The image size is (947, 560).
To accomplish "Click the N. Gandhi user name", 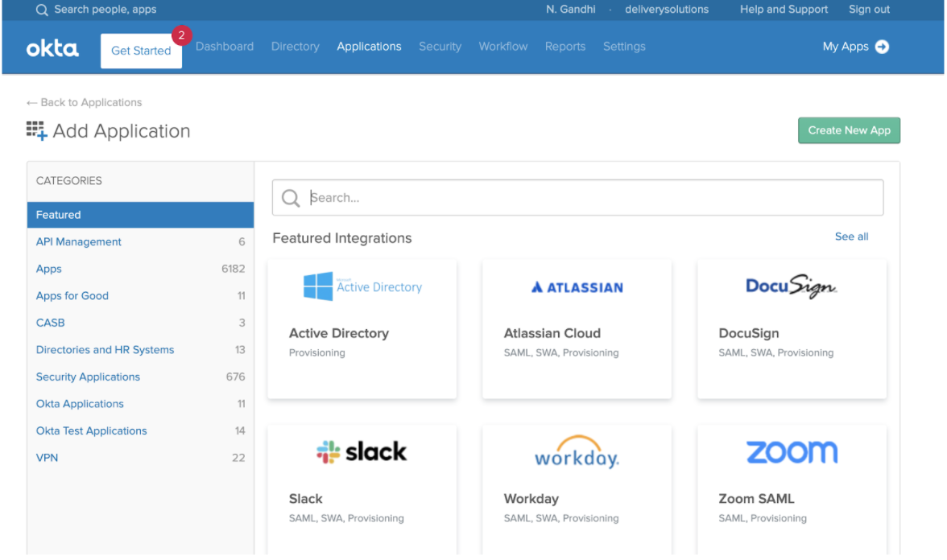I will click(571, 10).
